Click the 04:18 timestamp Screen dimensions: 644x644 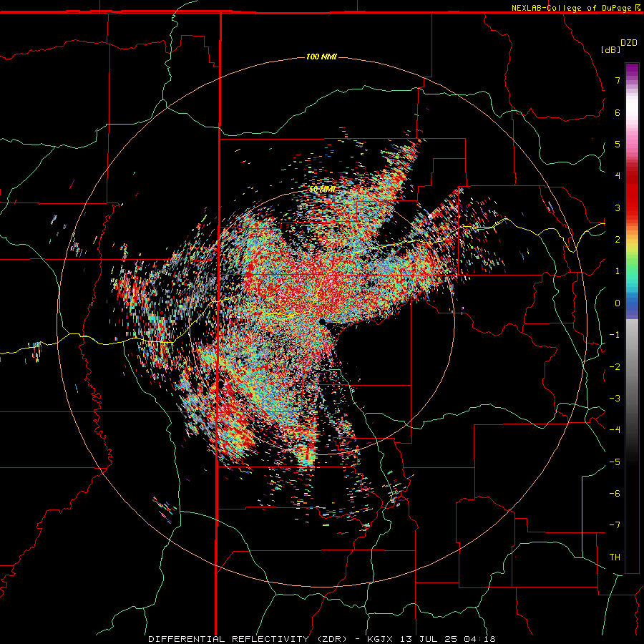pos(479,639)
